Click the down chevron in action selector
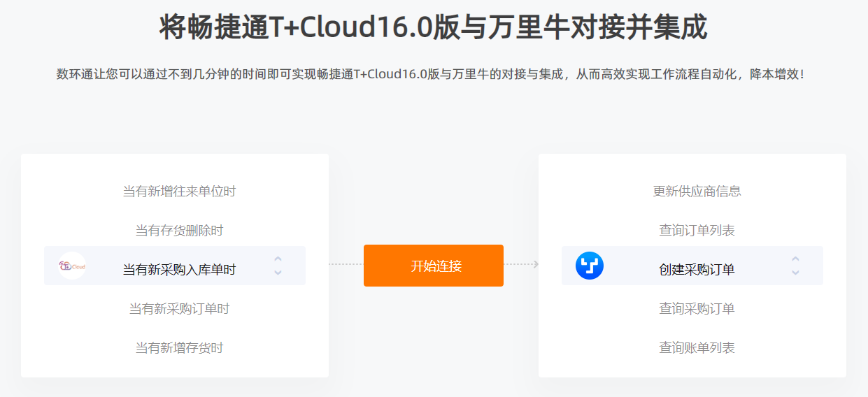 [795, 273]
